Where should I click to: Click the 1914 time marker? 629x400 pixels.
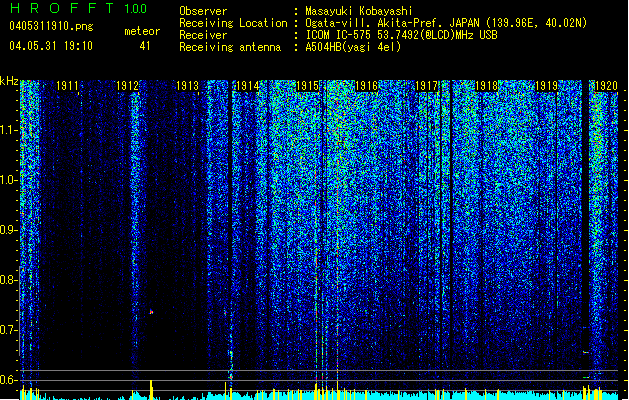point(248,86)
